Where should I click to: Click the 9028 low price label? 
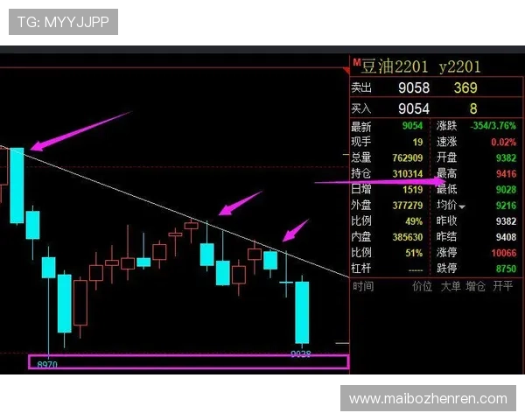300,353
